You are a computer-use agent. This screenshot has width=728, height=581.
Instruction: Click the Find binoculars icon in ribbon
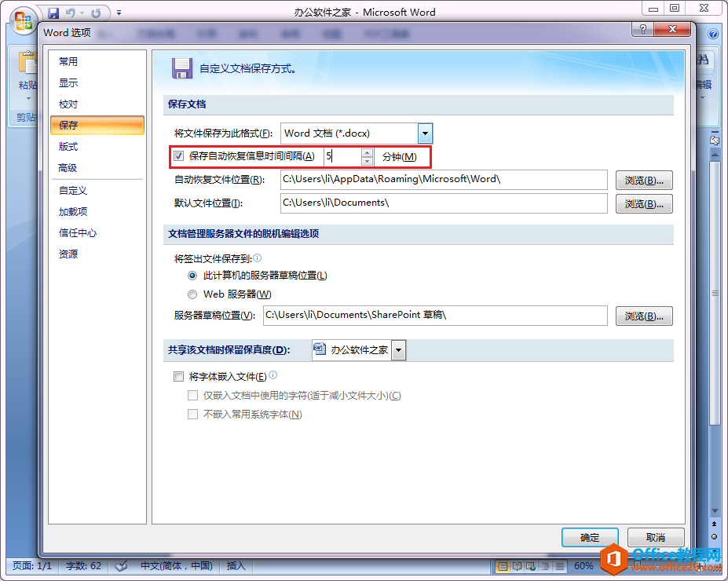click(702, 60)
